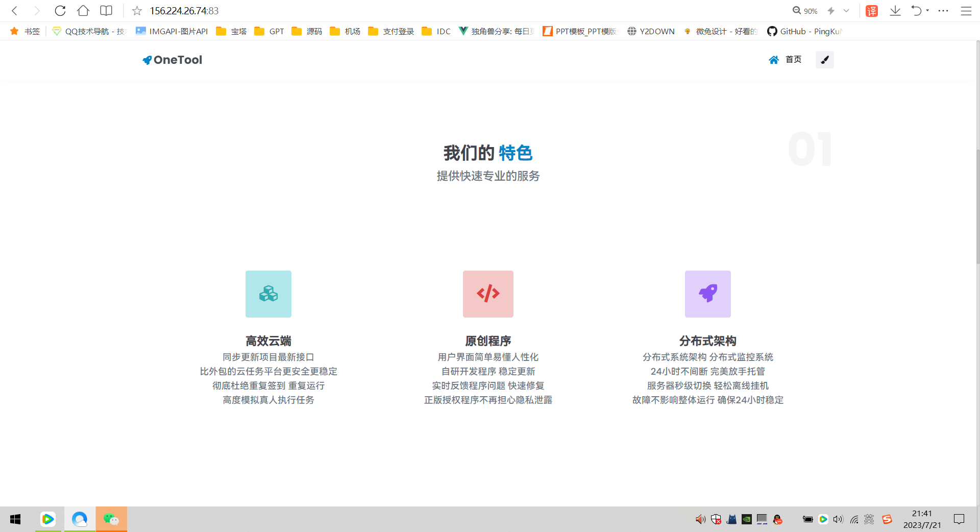Open the 机场 bookmark folder
Viewport: 980px width, 532px height.
(345, 31)
